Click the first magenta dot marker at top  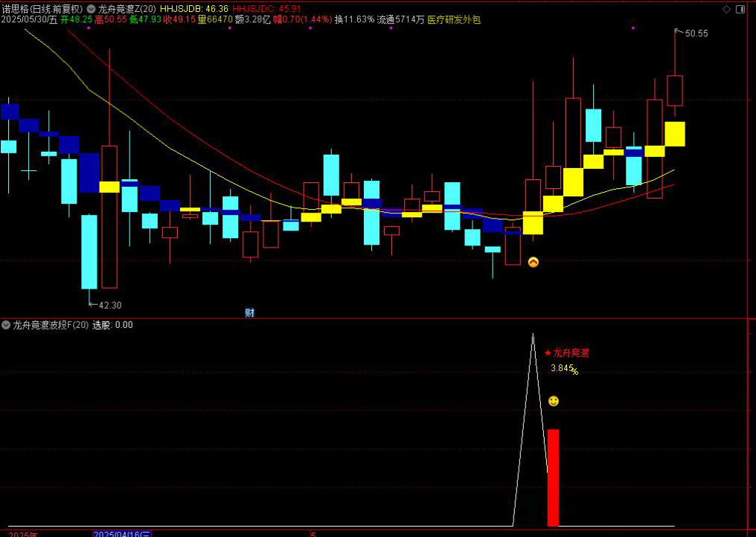coord(89,28)
